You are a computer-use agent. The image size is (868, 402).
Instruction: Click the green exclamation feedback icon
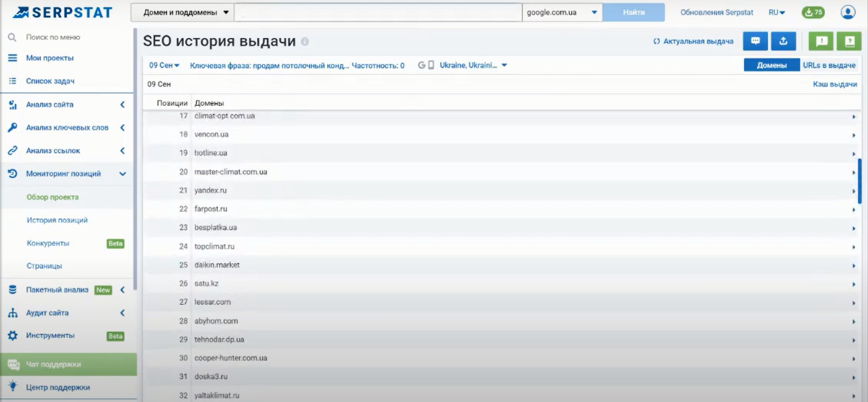coord(821,41)
